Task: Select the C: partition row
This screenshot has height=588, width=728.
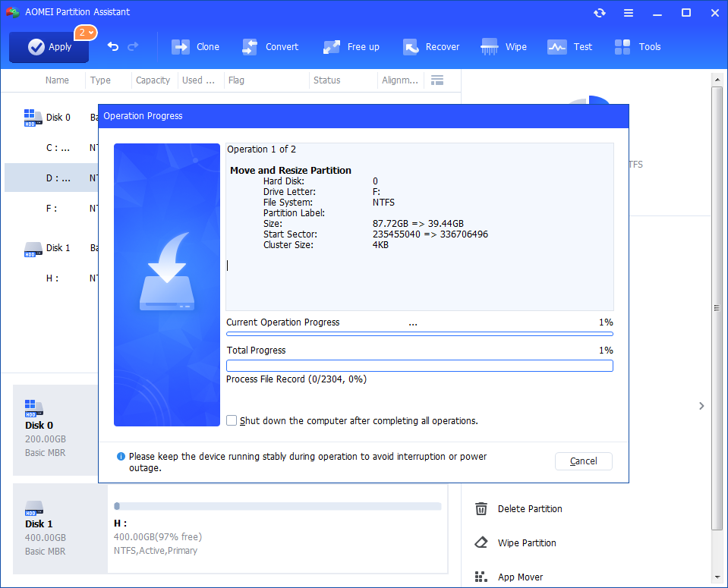Action: 51,148
